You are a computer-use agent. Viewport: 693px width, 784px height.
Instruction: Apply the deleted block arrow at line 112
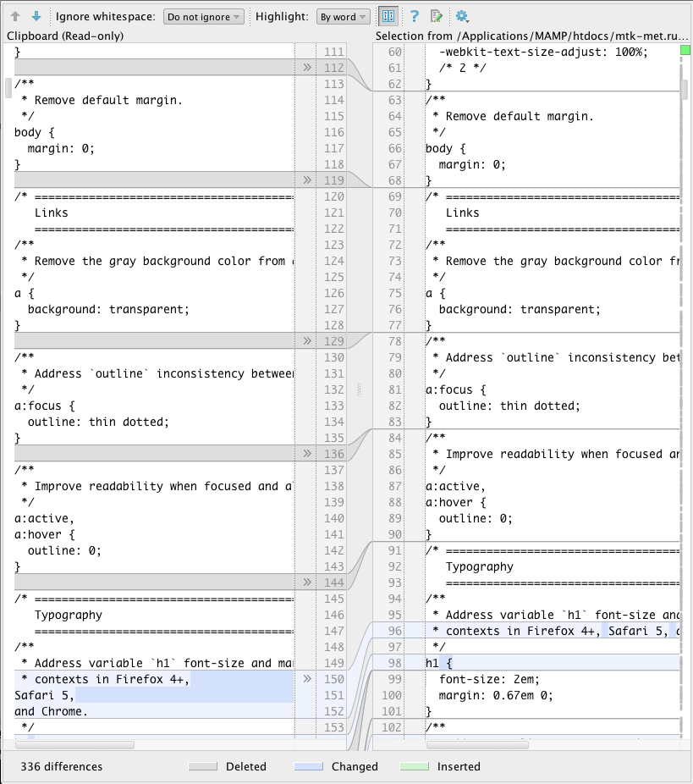pos(307,68)
